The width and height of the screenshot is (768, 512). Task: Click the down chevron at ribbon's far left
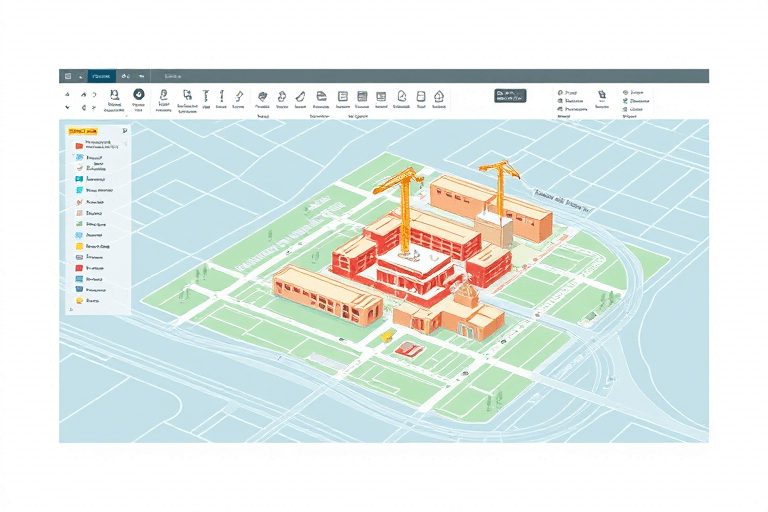click(67, 105)
